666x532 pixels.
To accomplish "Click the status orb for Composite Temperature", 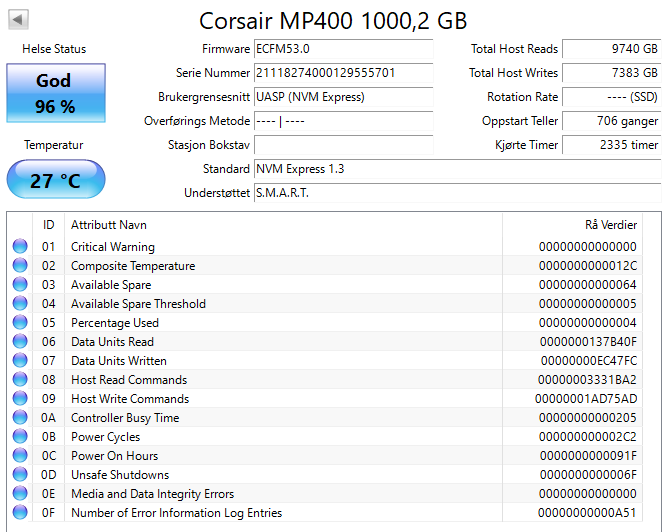I will [x=20, y=266].
